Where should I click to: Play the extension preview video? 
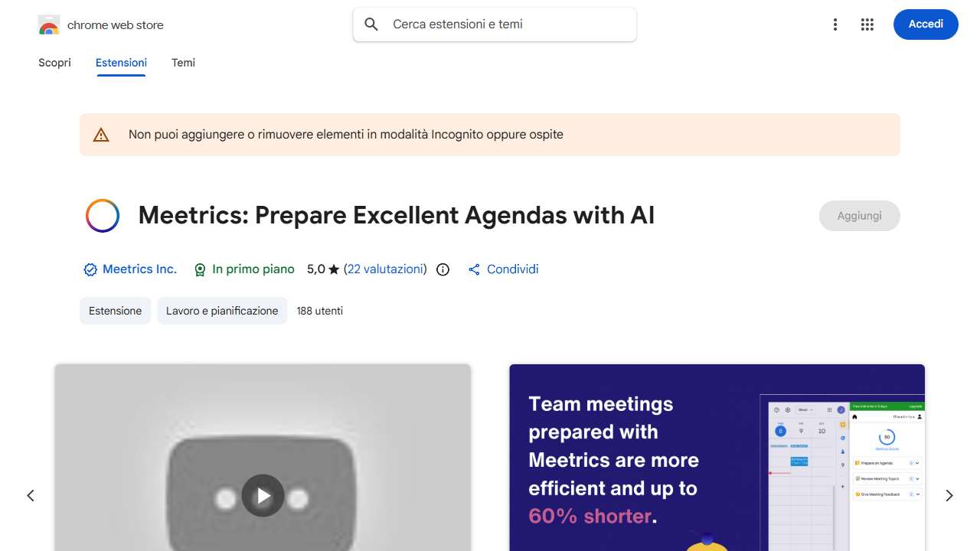[x=263, y=496]
